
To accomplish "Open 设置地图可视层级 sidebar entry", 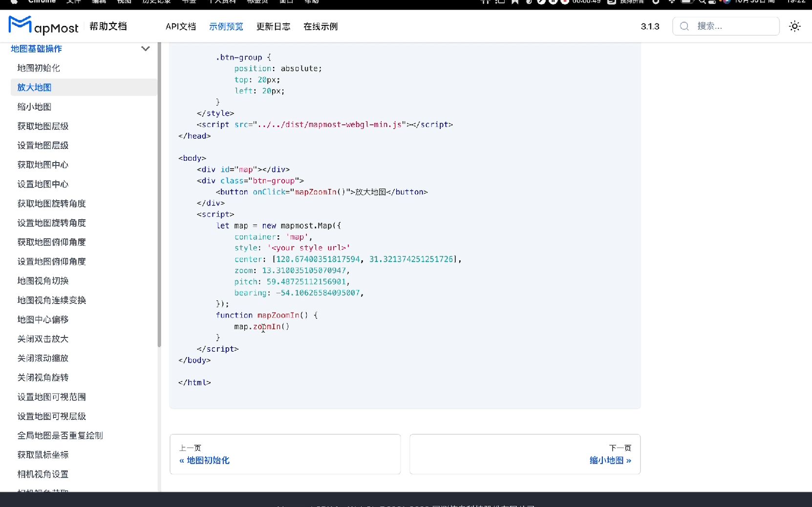I will pyautogui.click(x=52, y=416).
